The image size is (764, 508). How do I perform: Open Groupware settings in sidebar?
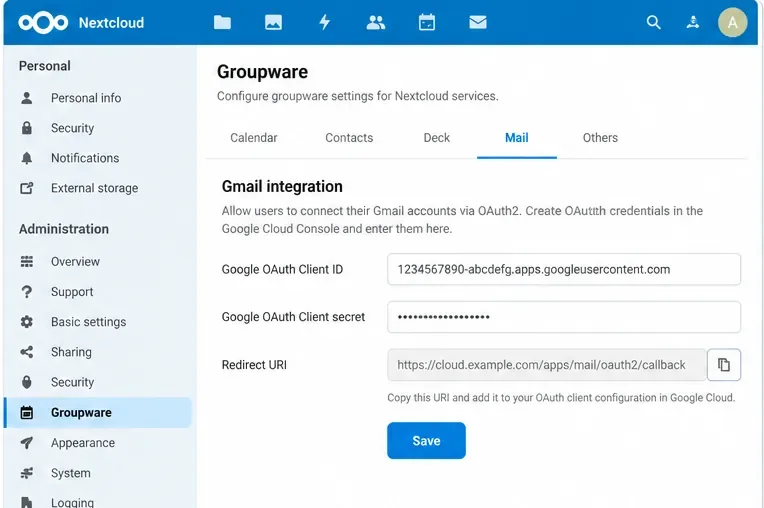click(97, 413)
